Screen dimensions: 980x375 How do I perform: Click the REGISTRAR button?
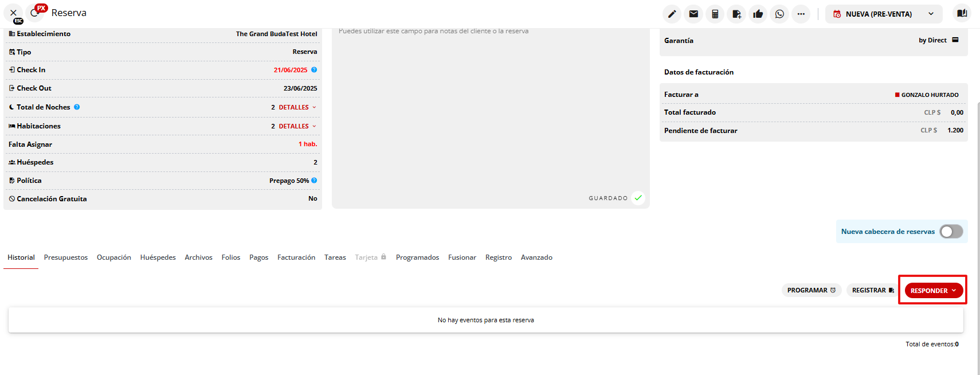[873, 290]
